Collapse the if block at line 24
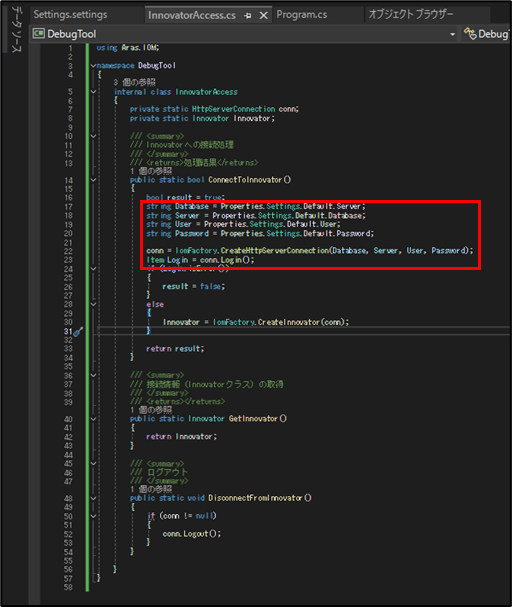Viewport: 512px width, 607px height. (x=93, y=268)
